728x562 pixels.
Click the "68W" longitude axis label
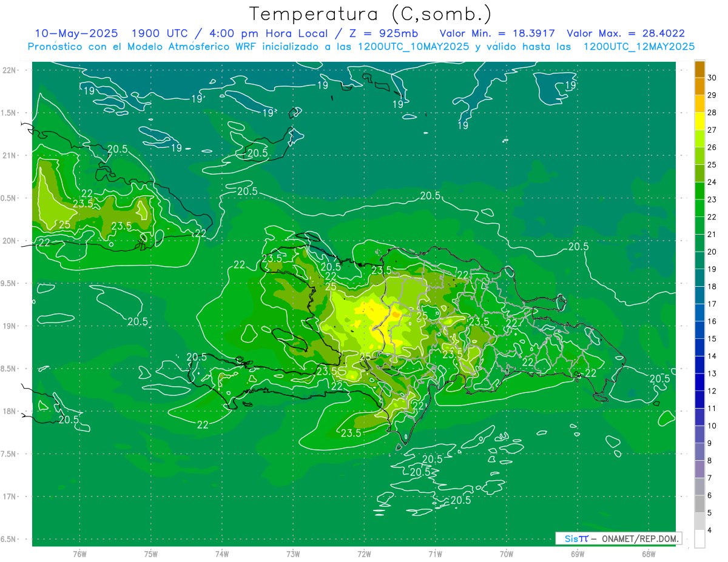point(649,554)
